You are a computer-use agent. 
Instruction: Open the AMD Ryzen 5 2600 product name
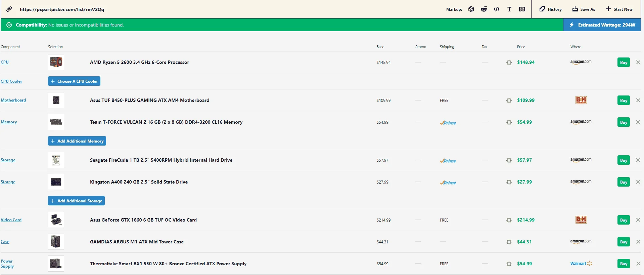[x=139, y=62]
